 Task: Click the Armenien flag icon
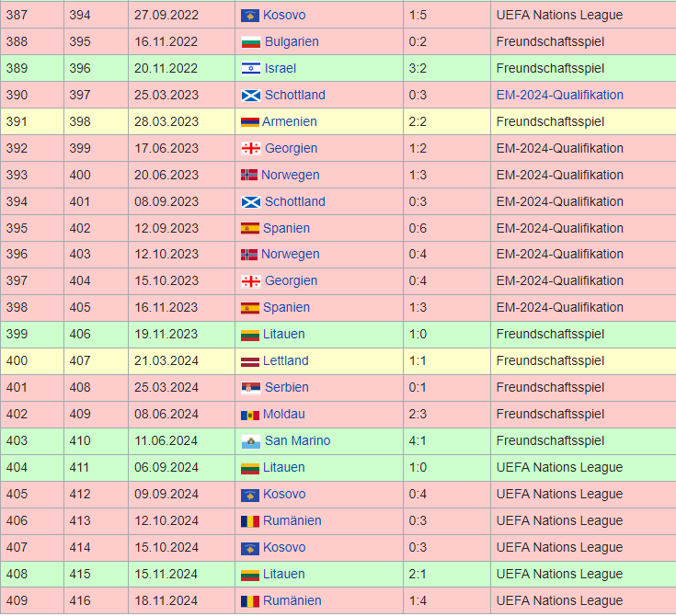[x=249, y=122]
